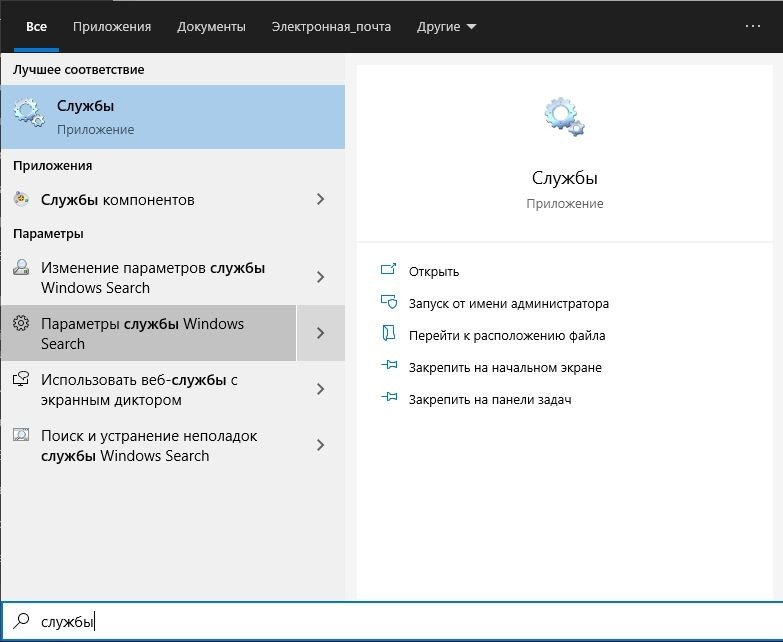The width and height of the screenshot is (783, 642).
Task: Open the three-dots more options menu
Action: [753, 26]
